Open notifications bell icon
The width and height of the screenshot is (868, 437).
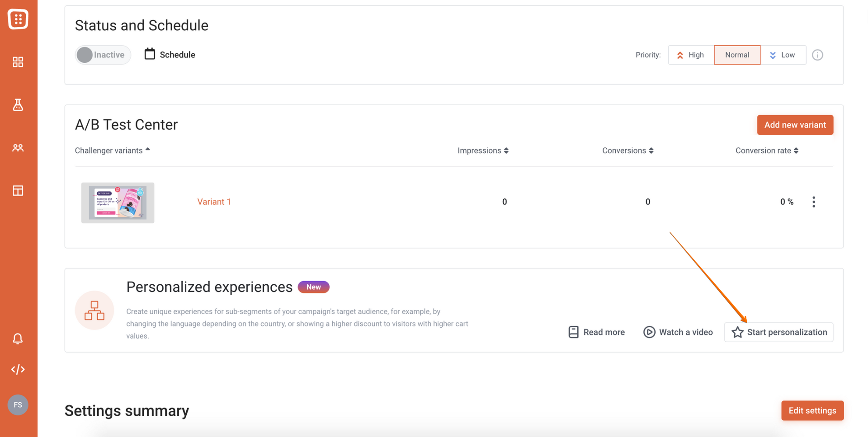click(x=18, y=339)
